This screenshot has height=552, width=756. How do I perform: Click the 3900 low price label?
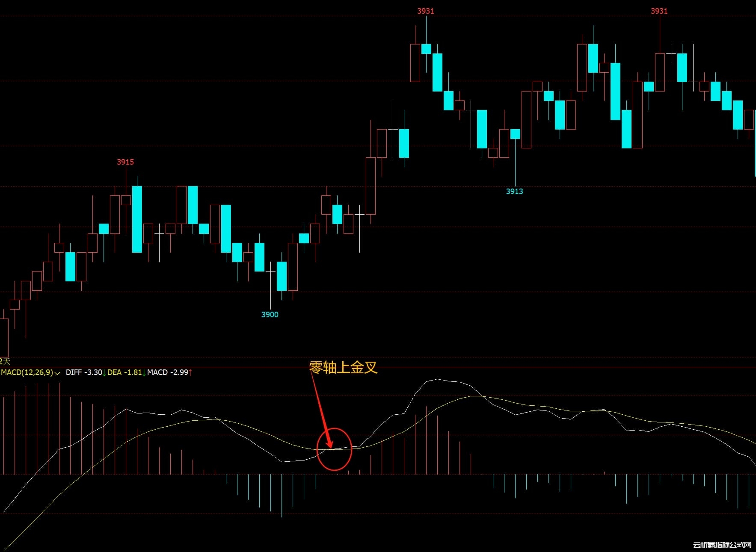[270, 315]
